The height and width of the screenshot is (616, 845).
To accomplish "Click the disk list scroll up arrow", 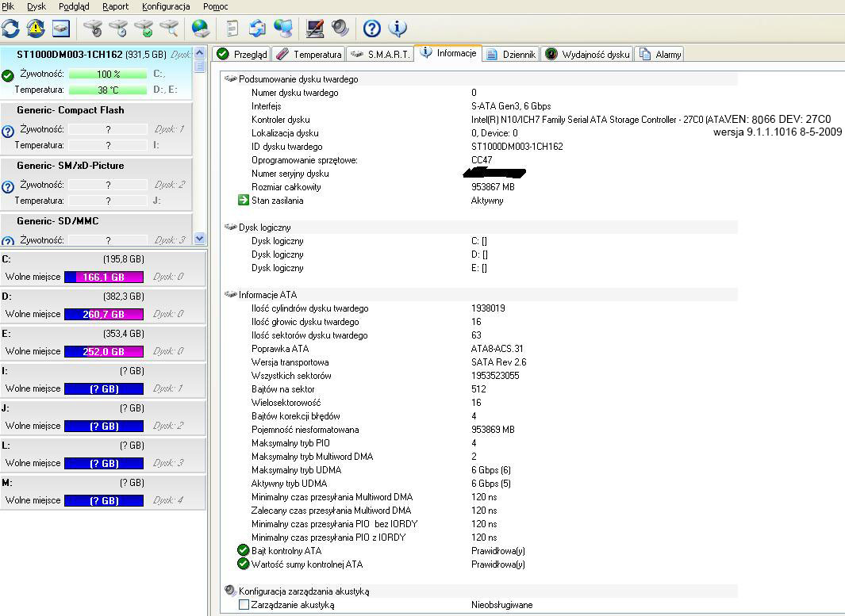I will click(x=200, y=53).
